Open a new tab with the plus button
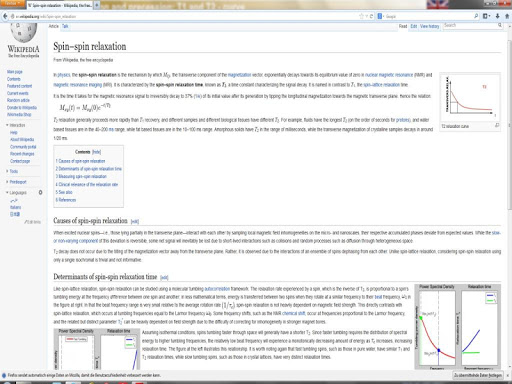The height and width of the screenshot is (384, 512). click(97, 5)
